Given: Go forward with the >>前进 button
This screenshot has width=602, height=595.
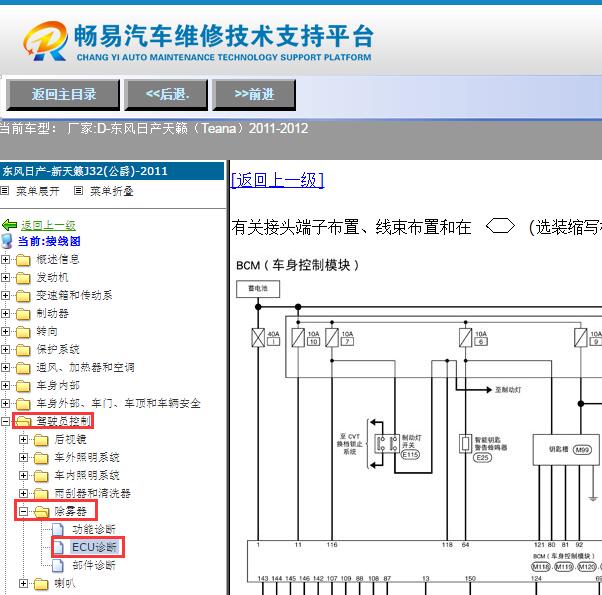Looking at the screenshot, I should tap(254, 94).
